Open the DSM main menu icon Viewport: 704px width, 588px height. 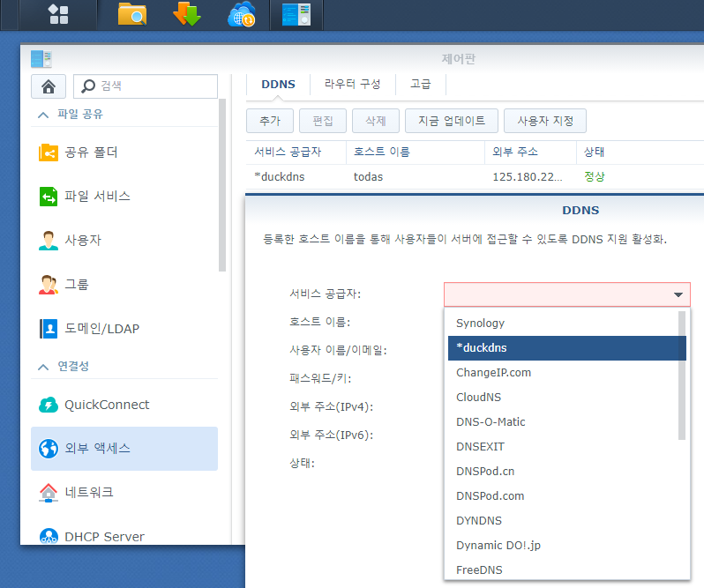(58, 14)
